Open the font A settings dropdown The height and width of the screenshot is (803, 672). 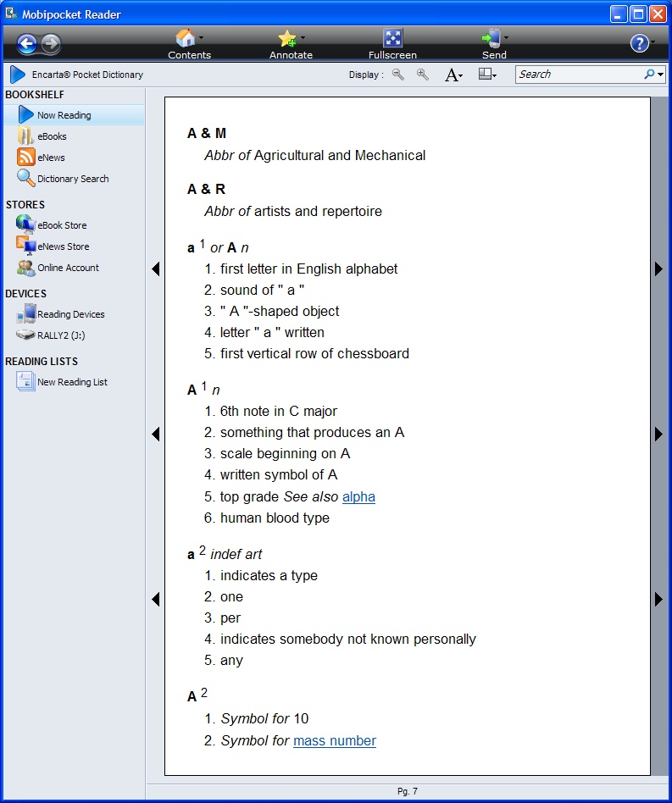click(454, 75)
